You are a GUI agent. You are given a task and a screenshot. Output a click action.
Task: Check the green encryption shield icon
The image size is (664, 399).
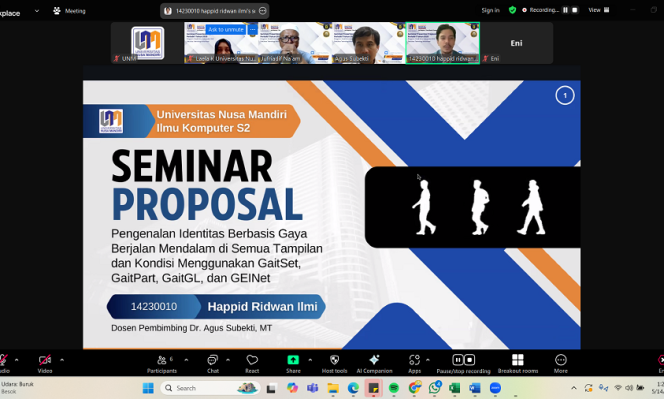coord(512,10)
